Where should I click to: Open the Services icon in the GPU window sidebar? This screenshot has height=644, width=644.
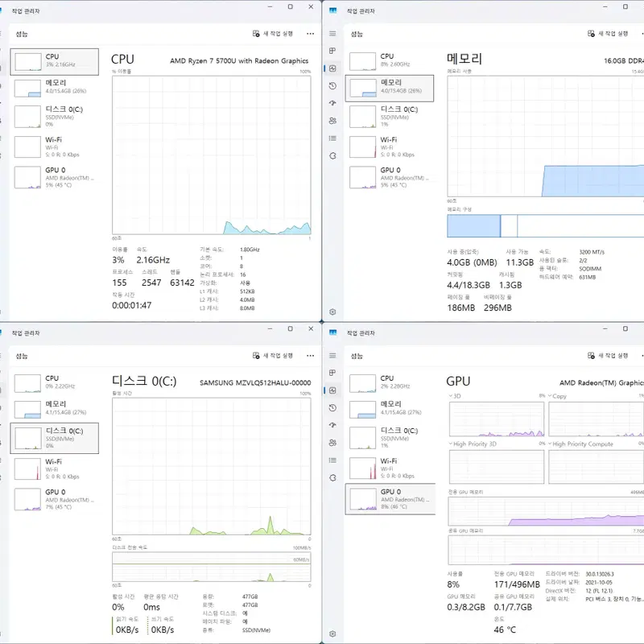pyautogui.click(x=332, y=477)
